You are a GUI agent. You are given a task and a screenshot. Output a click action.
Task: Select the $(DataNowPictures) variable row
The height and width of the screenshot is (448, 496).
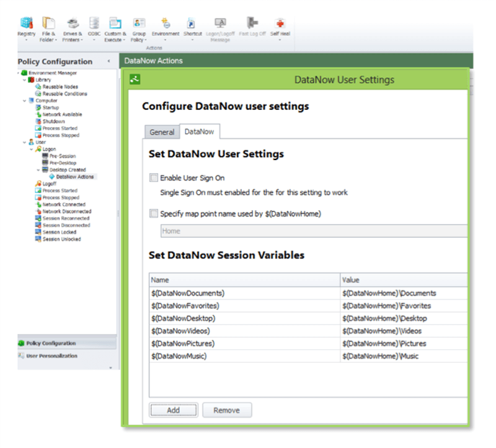tap(308, 344)
